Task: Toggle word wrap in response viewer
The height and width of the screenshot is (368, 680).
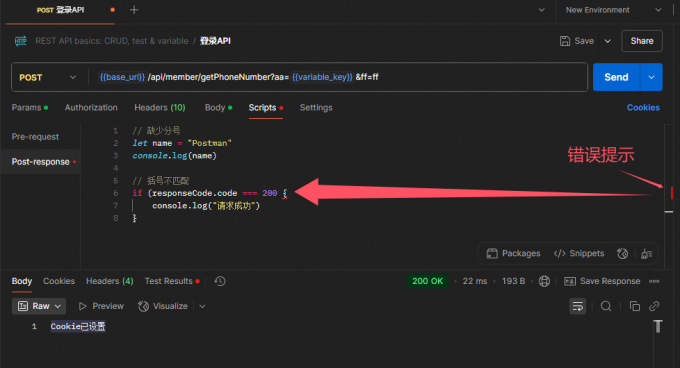Action: (x=577, y=306)
